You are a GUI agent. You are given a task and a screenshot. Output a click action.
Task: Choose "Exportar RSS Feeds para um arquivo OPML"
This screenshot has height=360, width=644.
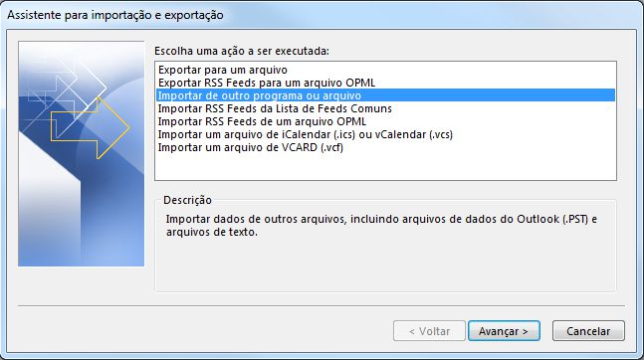[x=267, y=83]
